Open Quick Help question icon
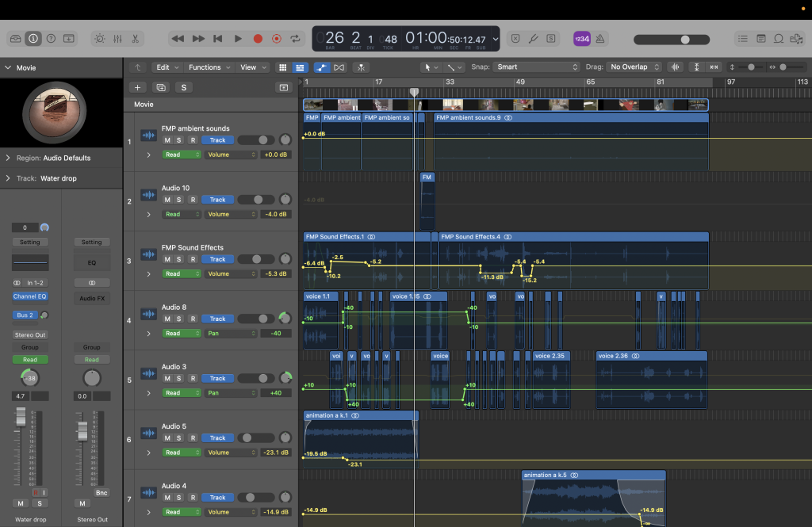Screen dimensions: 812x527 [x=51, y=39]
